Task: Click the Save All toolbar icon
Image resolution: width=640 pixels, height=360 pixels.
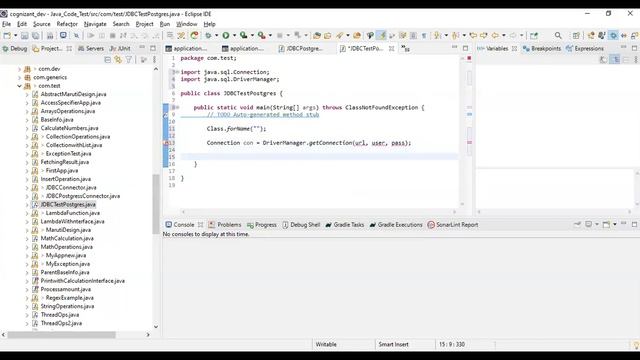Action: coord(36,36)
